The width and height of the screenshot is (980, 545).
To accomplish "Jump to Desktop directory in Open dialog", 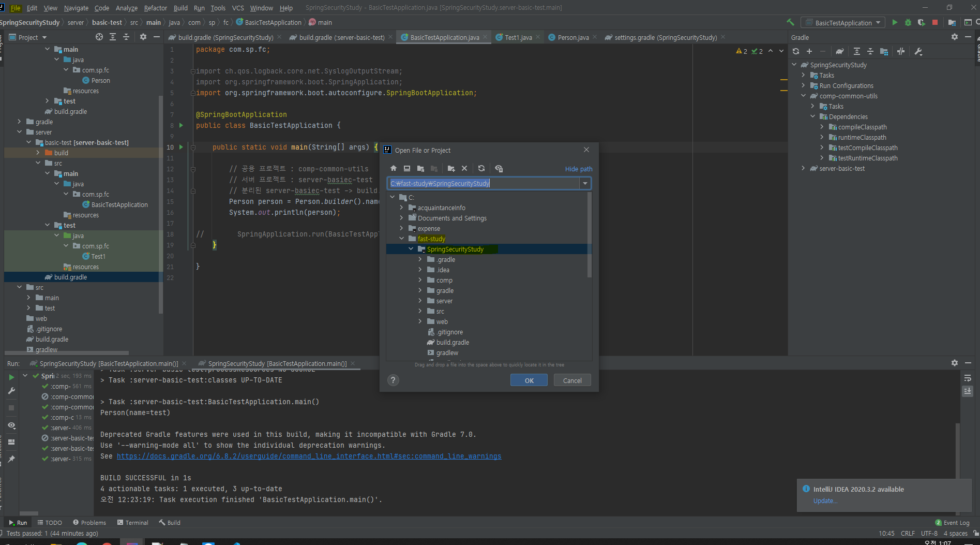I will click(407, 169).
